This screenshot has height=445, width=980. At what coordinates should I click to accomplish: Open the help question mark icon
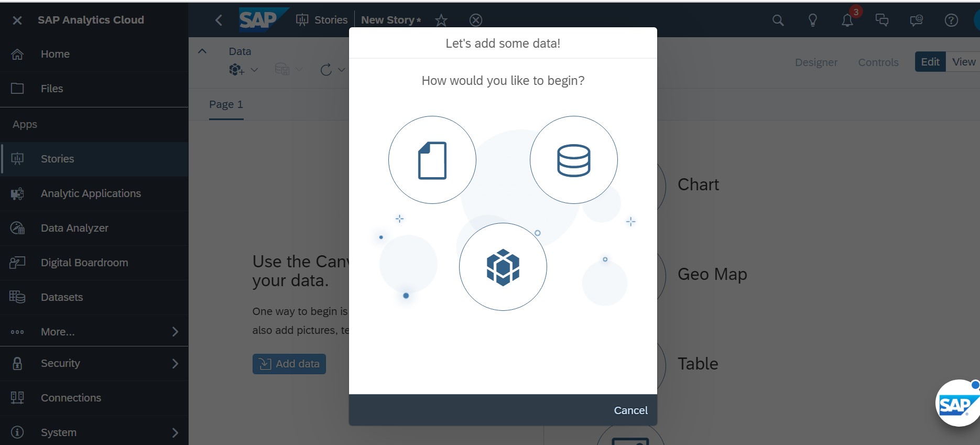tap(951, 20)
